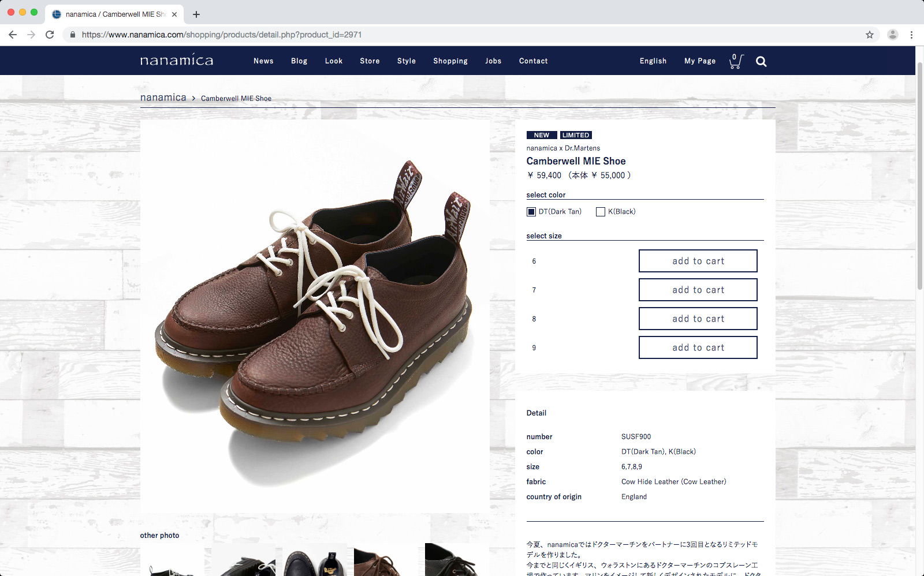Click the 'Camberwell MIE Shoe' product title
924x576 pixels.
pyautogui.click(x=576, y=162)
